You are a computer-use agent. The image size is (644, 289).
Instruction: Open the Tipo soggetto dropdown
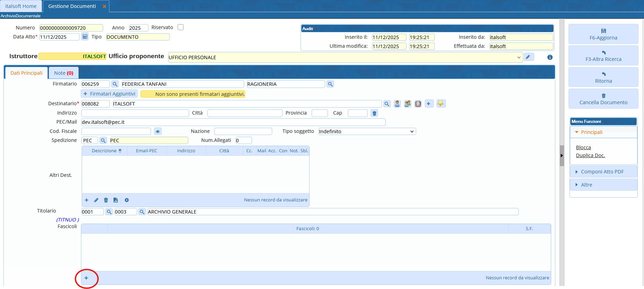click(412, 132)
